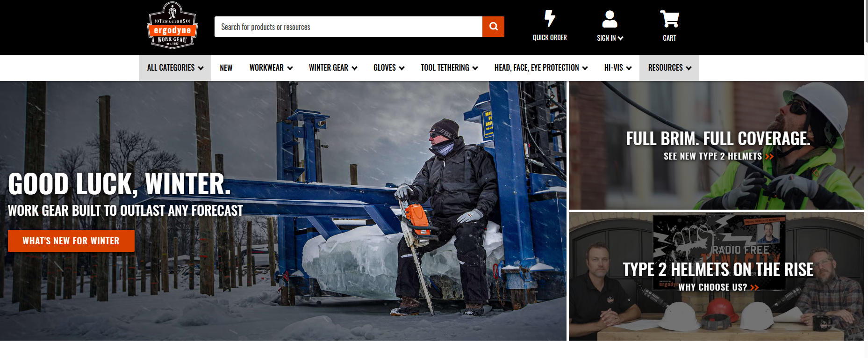Image resolution: width=868 pixels, height=358 pixels.
Task: Click the Sign In user icon
Action: [610, 20]
